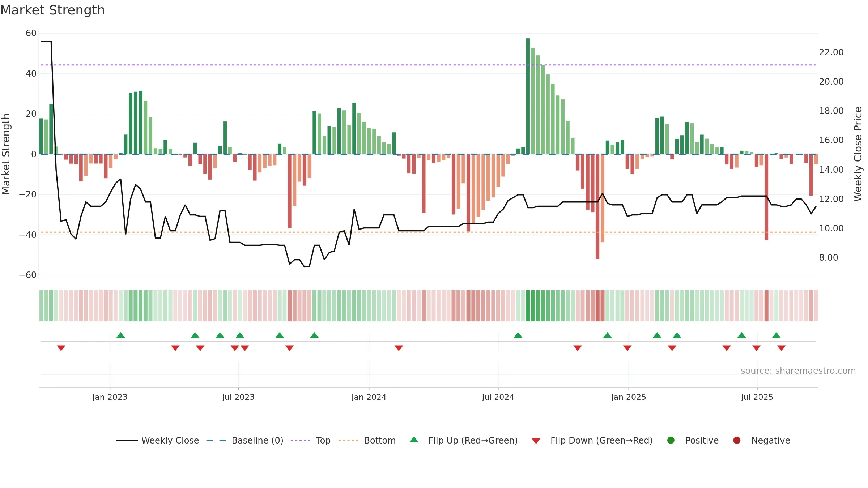Select the deepest red bar below −50
The image size is (868, 488).
[597, 206]
